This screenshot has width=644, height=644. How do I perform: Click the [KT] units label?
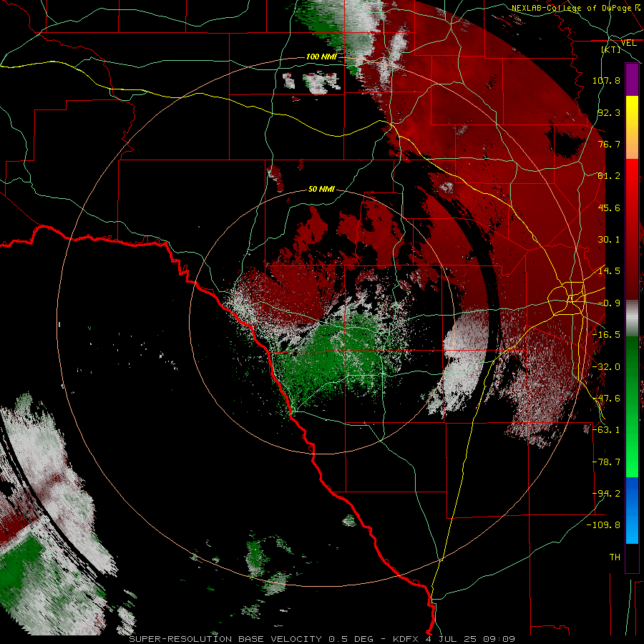pos(611,49)
